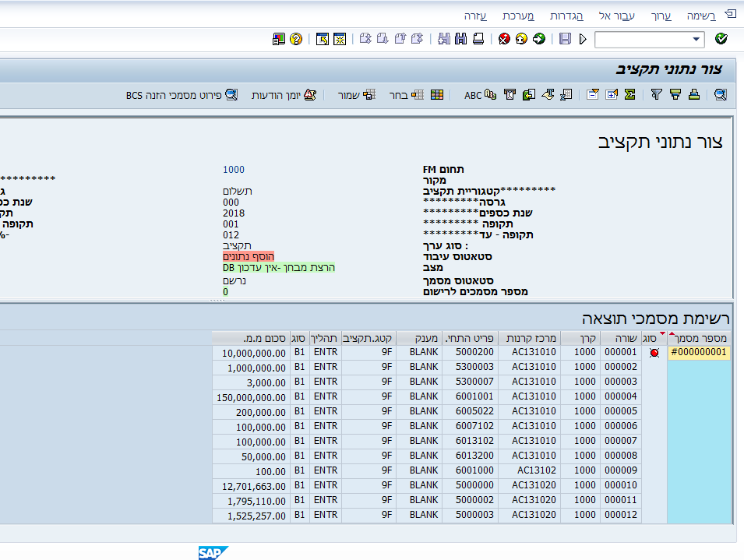Open the command field dropdown arrow

(696, 39)
